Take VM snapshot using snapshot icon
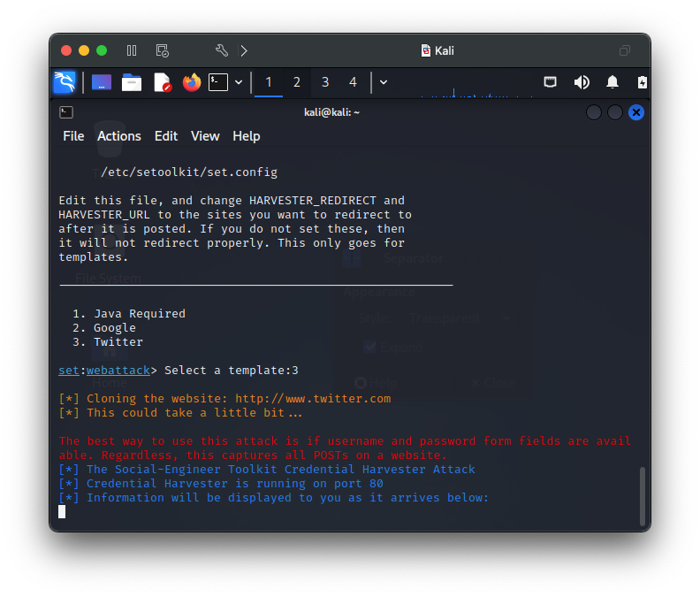 (x=162, y=50)
